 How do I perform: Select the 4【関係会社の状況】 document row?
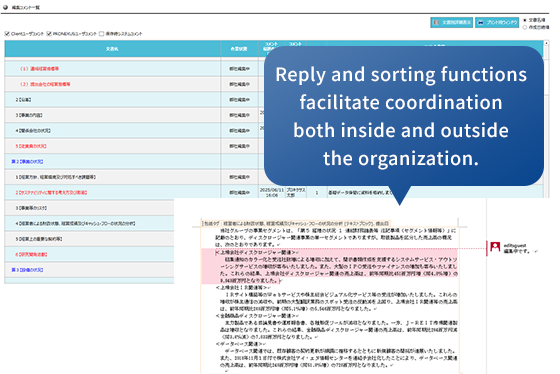33,131
